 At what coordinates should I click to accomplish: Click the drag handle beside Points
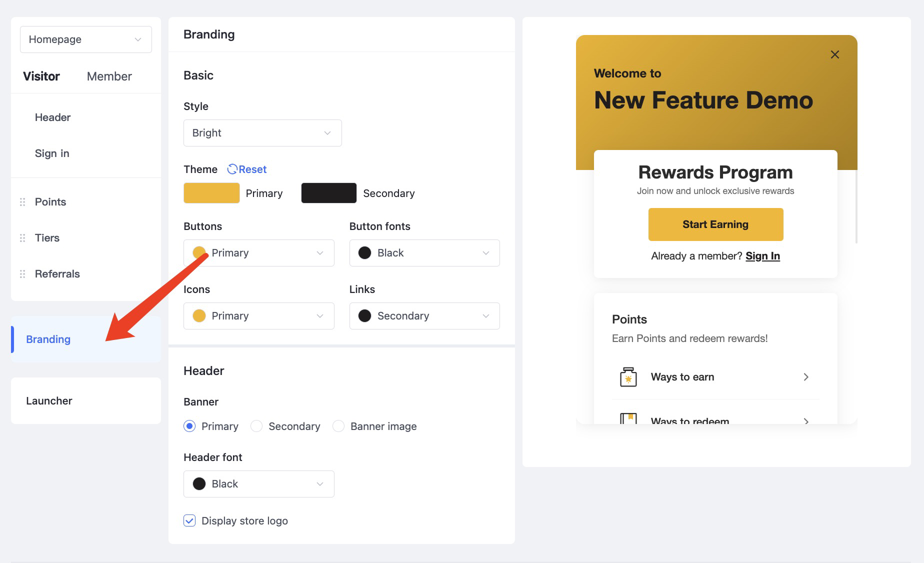pyautogui.click(x=22, y=202)
